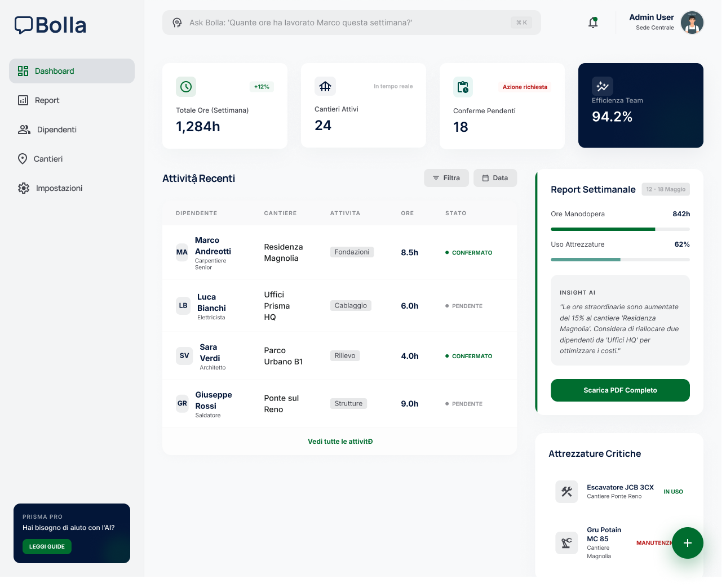Click the MA avatar initials
This screenshot has width=726, height=588.
182,252
